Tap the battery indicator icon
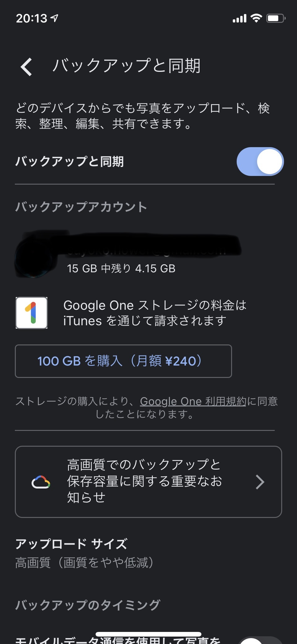The image size is (297, 644). click(x=276, y=18)
